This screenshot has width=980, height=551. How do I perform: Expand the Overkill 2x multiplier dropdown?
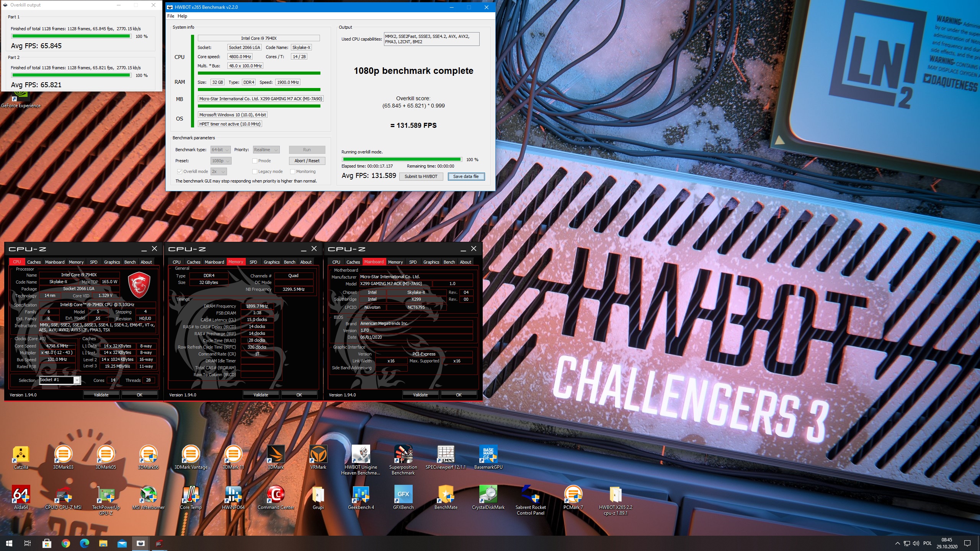pos(219,171)
